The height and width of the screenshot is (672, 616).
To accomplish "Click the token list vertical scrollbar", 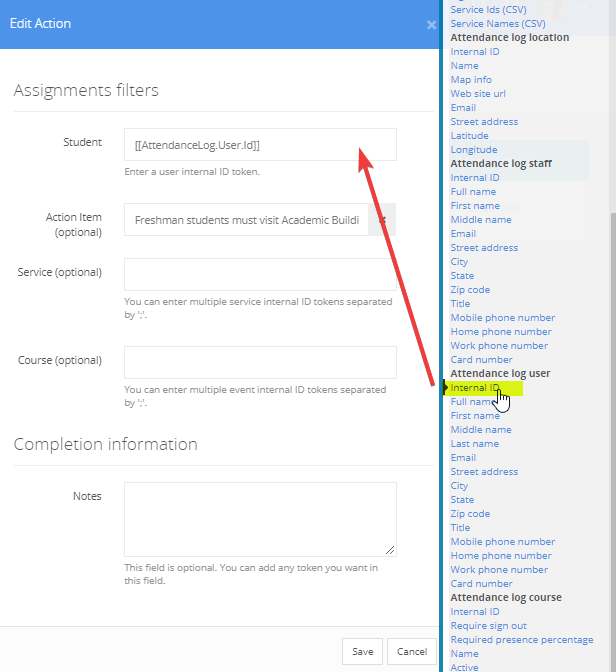I will pos(613,441).
